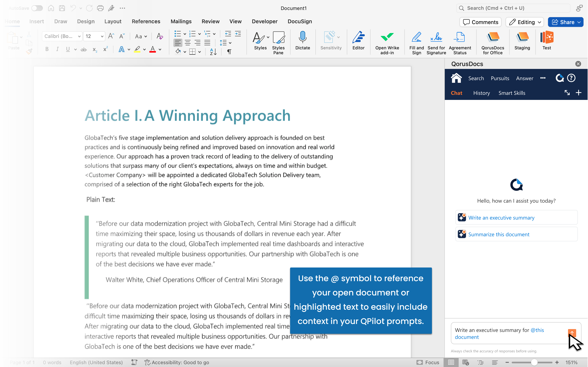Viewport: 588px width, 367px height.
Task: Click Fill and Sign
Action: 417,43
